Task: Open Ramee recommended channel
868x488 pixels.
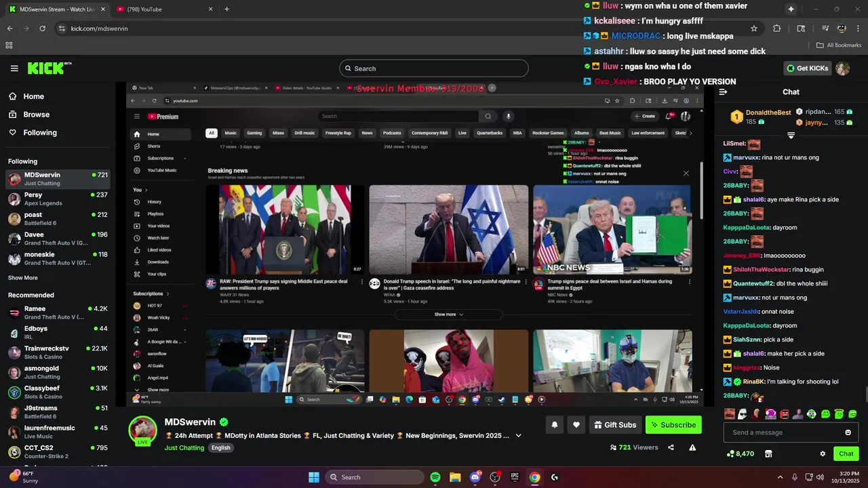Action: (x=58, y=312)
